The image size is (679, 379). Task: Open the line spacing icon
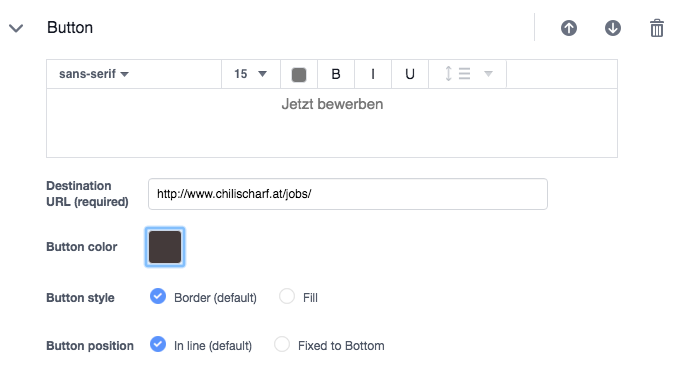pyautogui.click(x=457, y=74)
